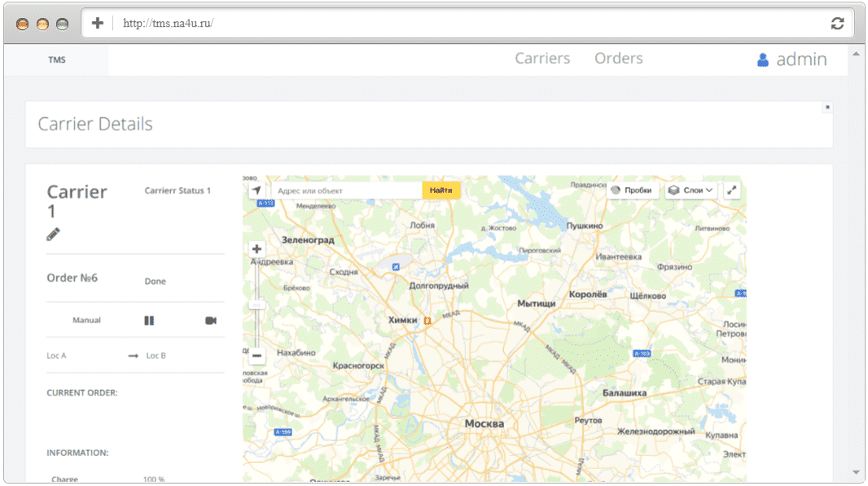Zoom in with the map plus button
868x486 pixels.
click(256, 249)
